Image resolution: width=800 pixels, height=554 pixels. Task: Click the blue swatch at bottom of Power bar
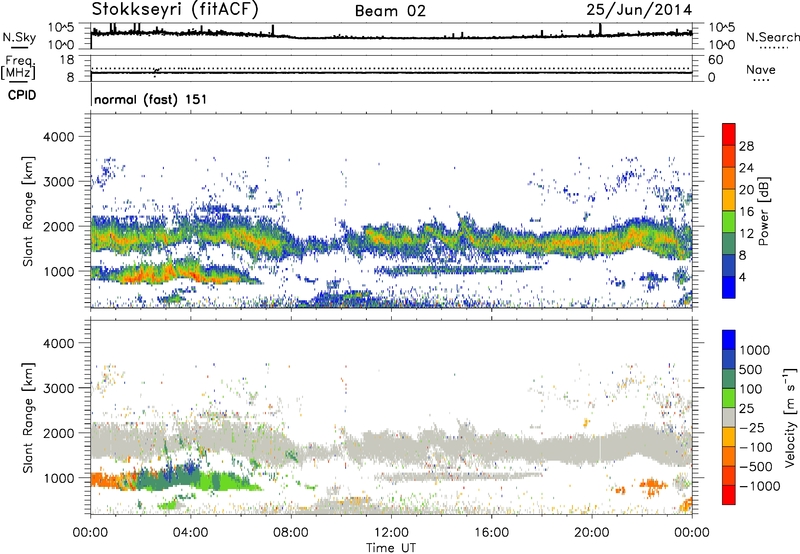(x=729, y=287)
